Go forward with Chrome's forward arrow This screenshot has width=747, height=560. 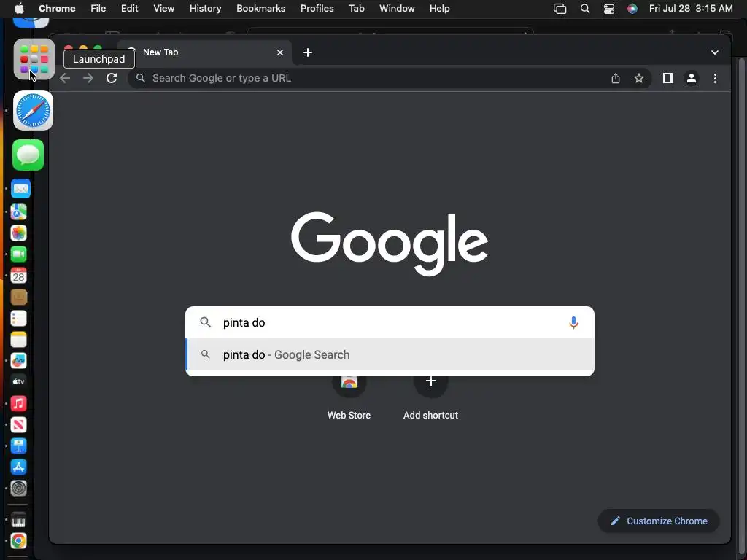(x=88, y=78)
